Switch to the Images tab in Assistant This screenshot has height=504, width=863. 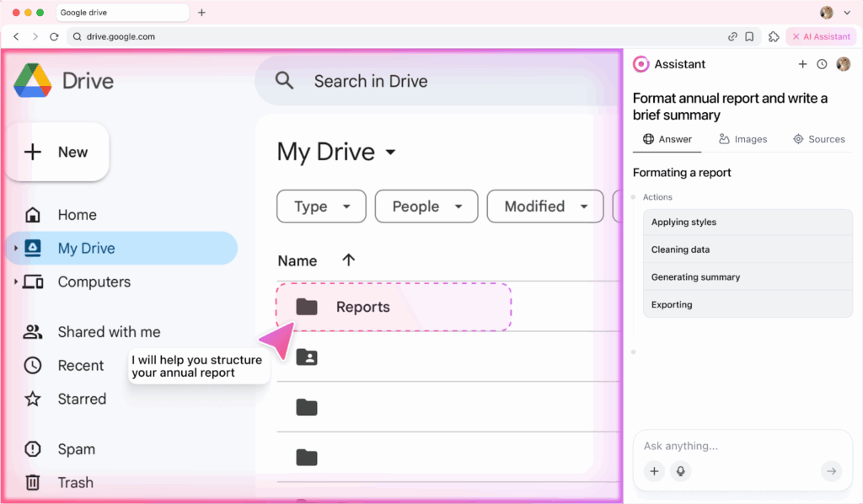click(x=742, y=139)
